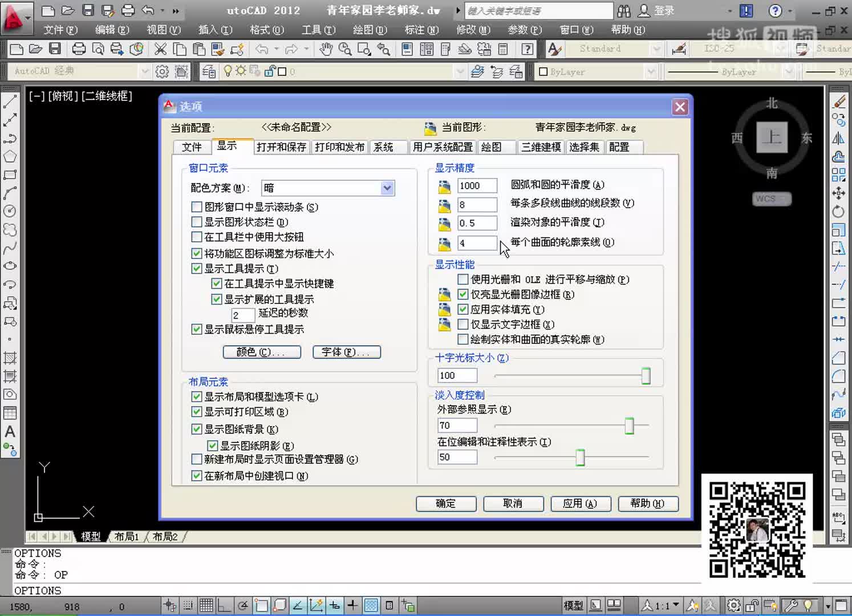Activate the Zoom Realtime magnifier tool
Viewport: 852px width, 616px height.
click(345, 49)
